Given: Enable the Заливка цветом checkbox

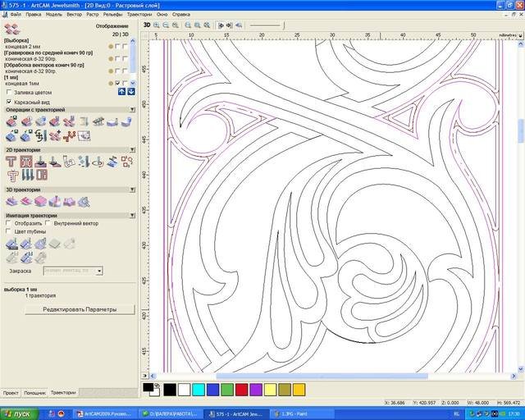Looking at the screenshot, I should pos(9,93).
